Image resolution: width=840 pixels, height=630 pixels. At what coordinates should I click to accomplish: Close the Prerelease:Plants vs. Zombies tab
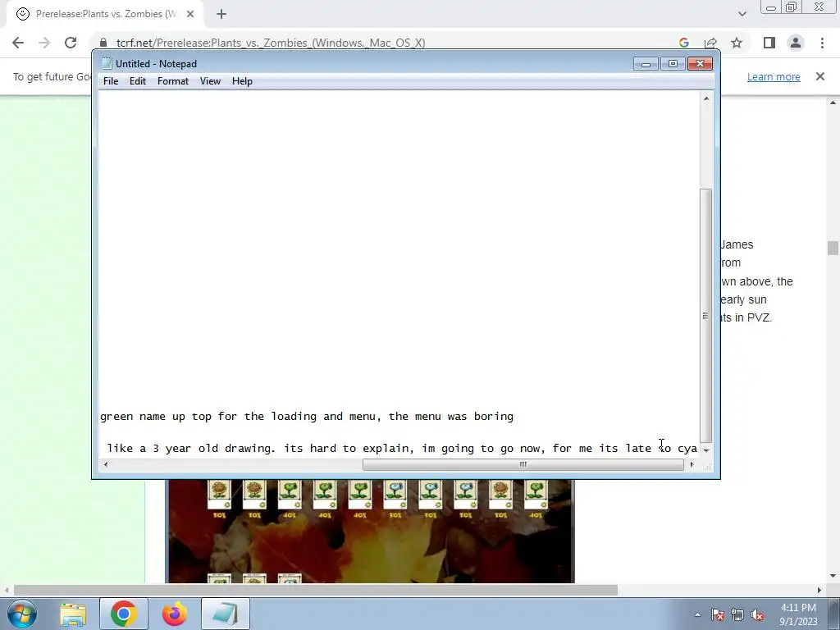pyautogui.click(x=190, y=14)
